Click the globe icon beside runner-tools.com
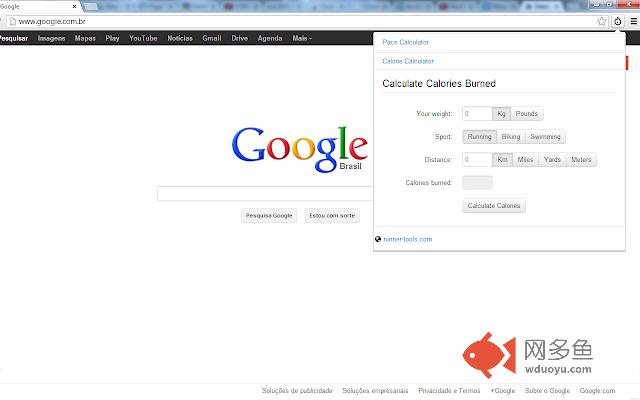 (x=378, y=239)
